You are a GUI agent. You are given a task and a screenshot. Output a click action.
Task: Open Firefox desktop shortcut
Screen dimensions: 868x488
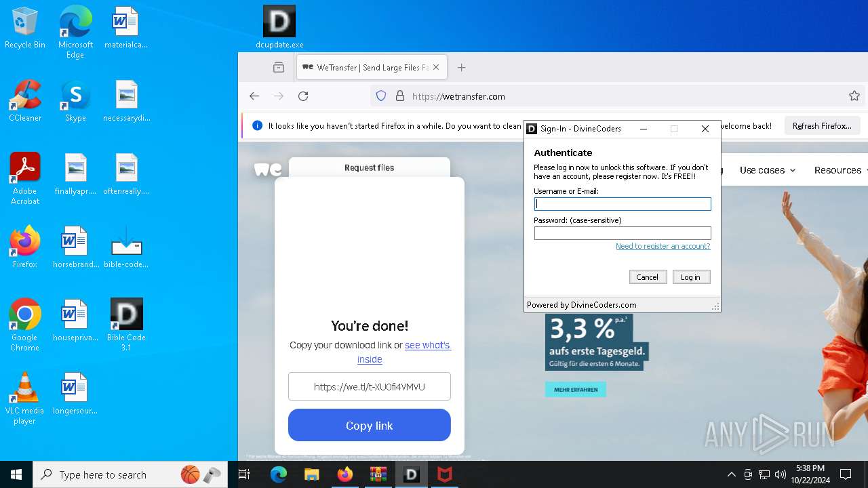pos(25,247)
